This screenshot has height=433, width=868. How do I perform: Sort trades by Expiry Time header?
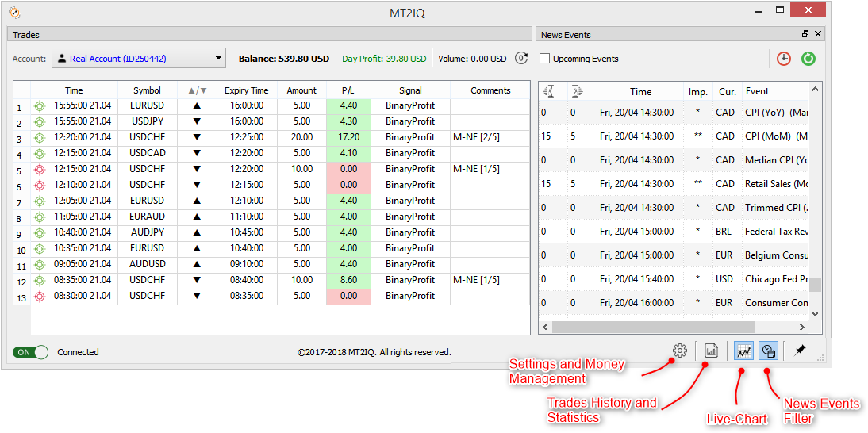pos(246,90)
